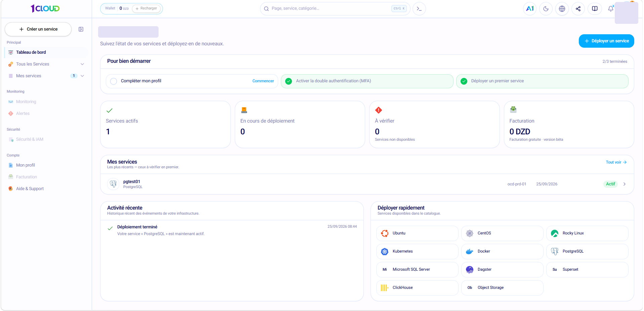Open pgtest01 row chevron arrow

(625, 184)
